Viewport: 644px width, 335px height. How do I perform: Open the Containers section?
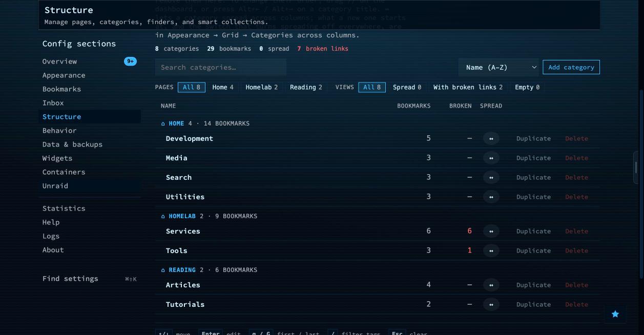click(90, 172)
